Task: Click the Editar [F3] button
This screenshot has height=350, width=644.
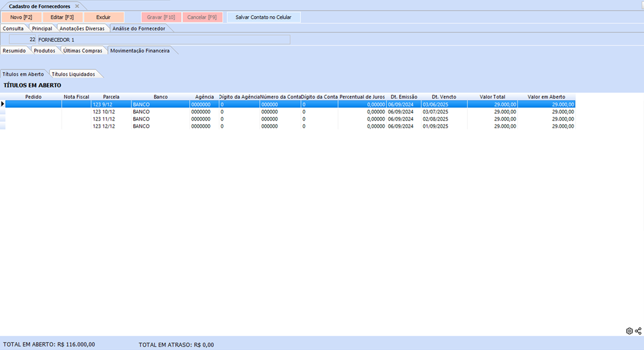Action: [62, 17]
